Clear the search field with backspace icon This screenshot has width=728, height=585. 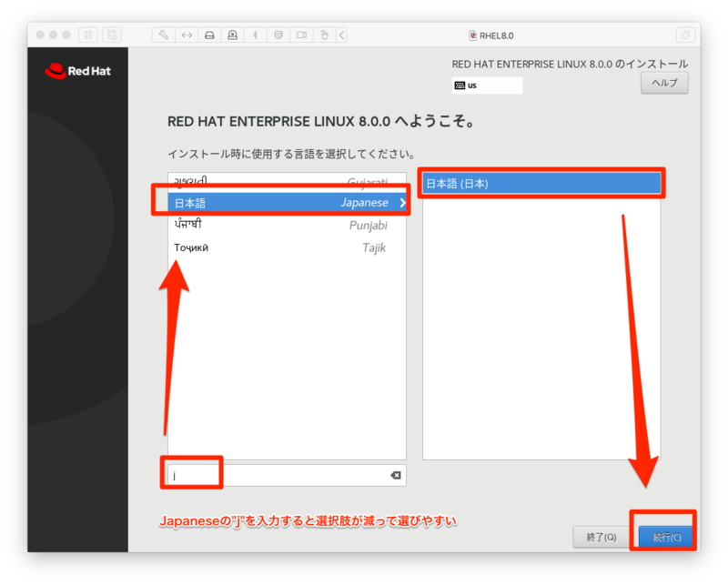[396, 475]
